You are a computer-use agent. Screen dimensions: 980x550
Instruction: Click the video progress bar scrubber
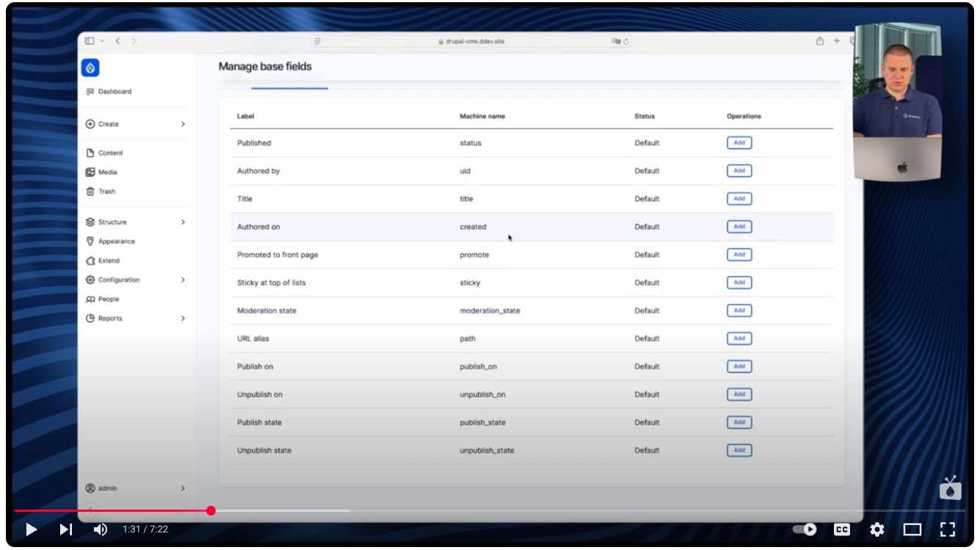click(211, 510)
